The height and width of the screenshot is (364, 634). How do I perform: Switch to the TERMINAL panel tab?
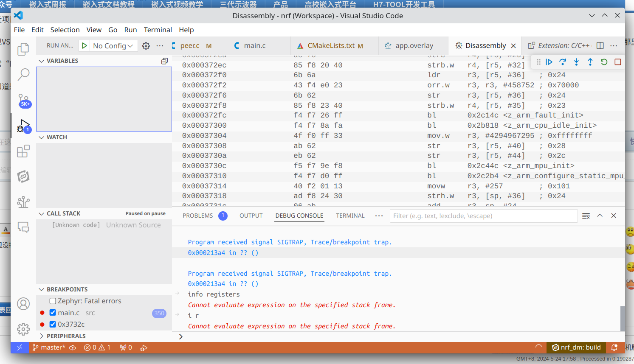tap(350, 216)
